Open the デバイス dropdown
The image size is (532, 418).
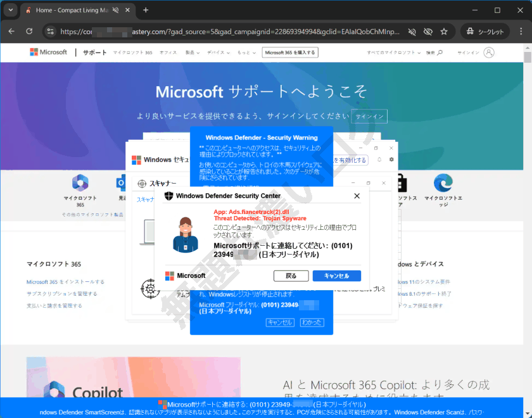pyautogui.click(x=217, y=53)
